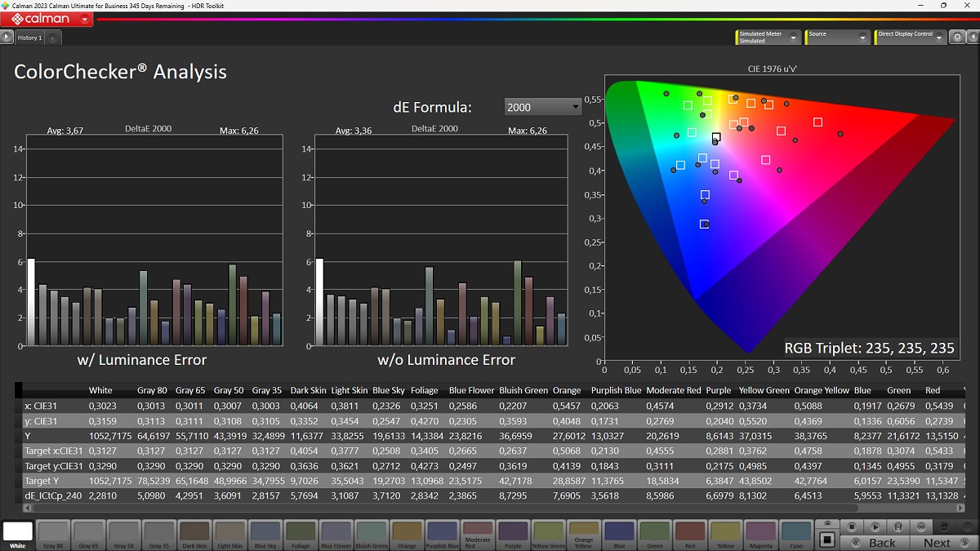The height and width of the screenshot is (551, 980).
Task: Toggle continuous read infinity icon
Action: pyautogui.click(x=920, y=527)
